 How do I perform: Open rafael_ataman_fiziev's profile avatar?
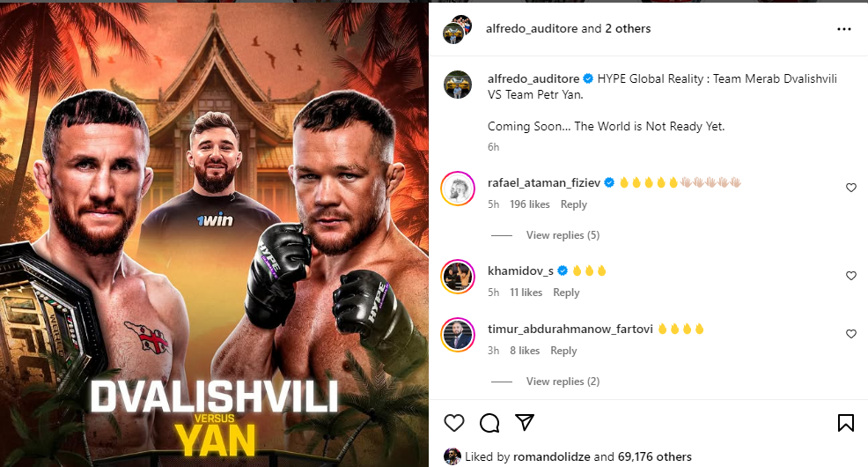458,189
